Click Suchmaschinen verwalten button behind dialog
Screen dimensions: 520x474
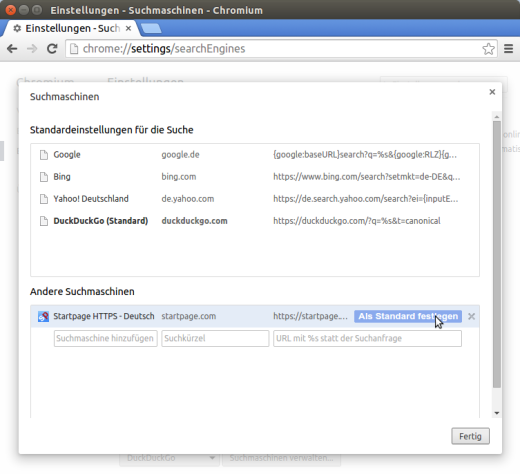point(281,458)
